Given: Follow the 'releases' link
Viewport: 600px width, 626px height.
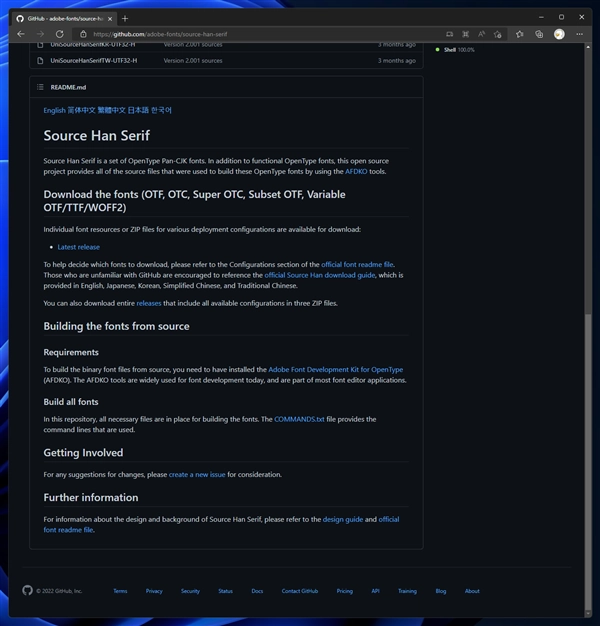Looking at the screenshot, I should (149, 303).
